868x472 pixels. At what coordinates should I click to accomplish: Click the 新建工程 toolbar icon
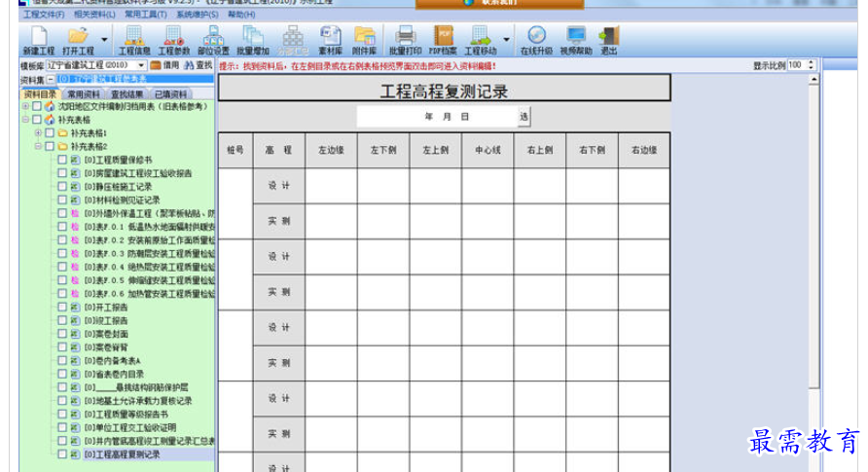click(x=39, y=41)
